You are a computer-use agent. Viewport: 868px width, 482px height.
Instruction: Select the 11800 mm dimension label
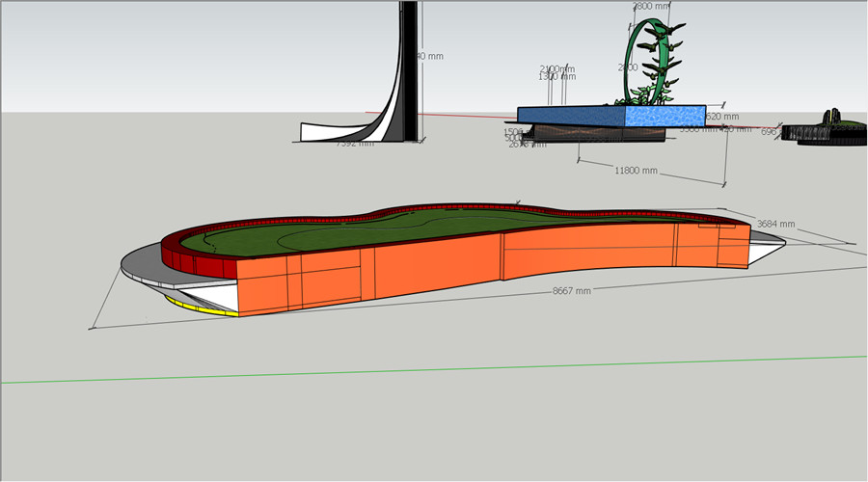636,171
